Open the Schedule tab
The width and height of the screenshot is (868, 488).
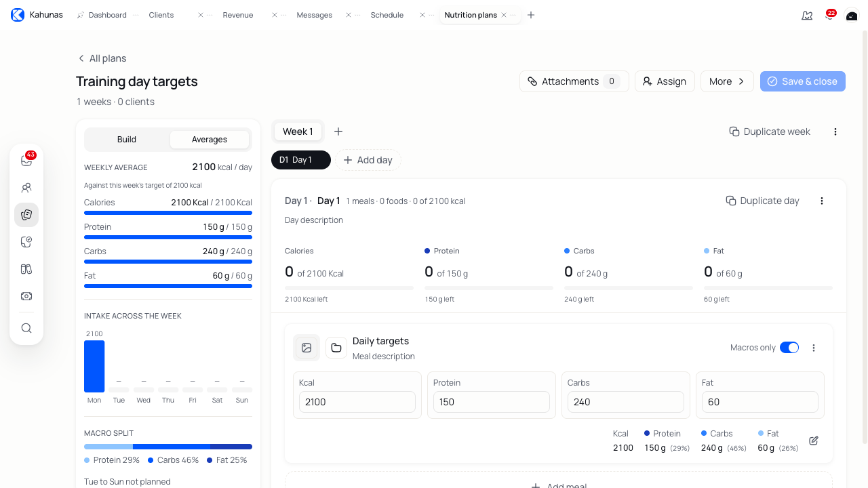(387, 15)
